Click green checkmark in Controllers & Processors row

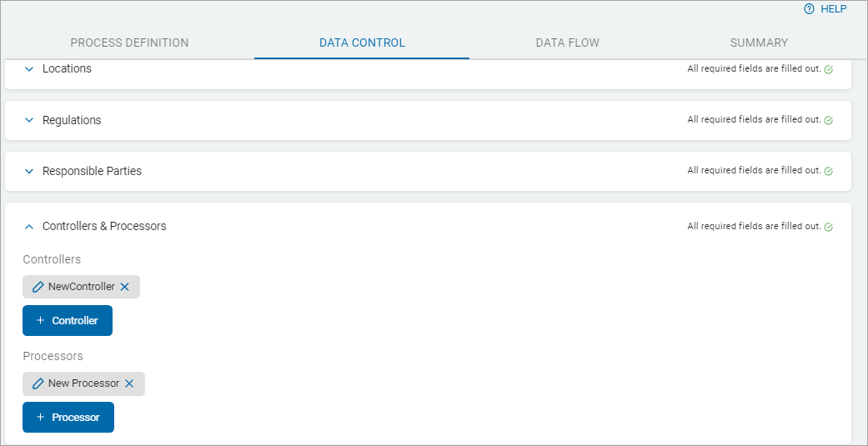click(829, 227)
